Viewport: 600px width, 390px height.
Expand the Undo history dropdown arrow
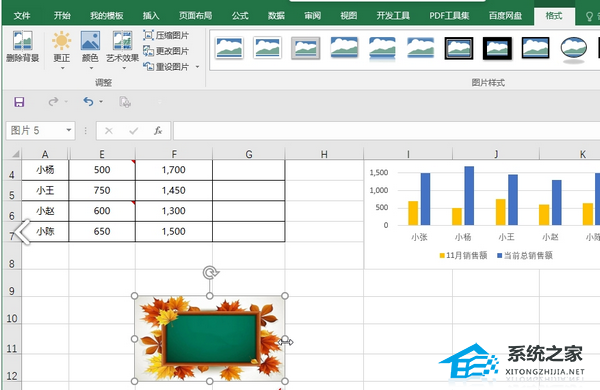[101, 101]
